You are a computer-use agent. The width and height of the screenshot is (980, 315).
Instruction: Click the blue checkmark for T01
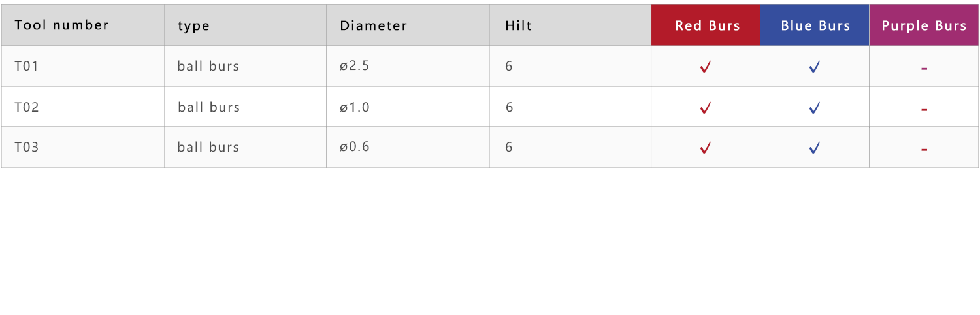pyautogui.click(x=814, y=67)
